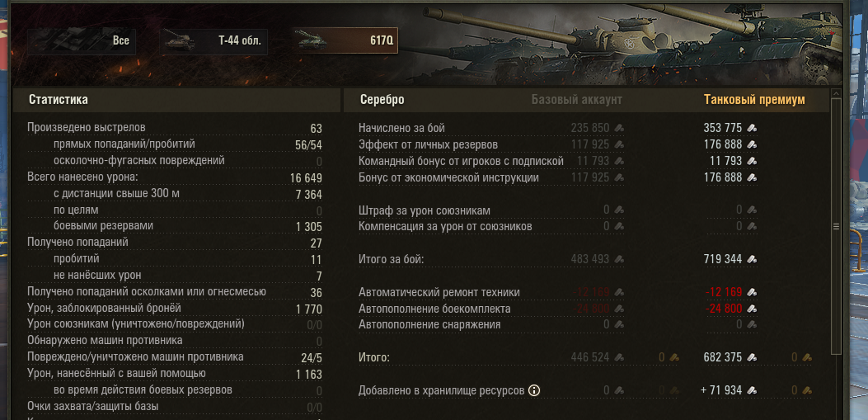Switch to the Т-44 обл. tab

(x=213, y=41)
